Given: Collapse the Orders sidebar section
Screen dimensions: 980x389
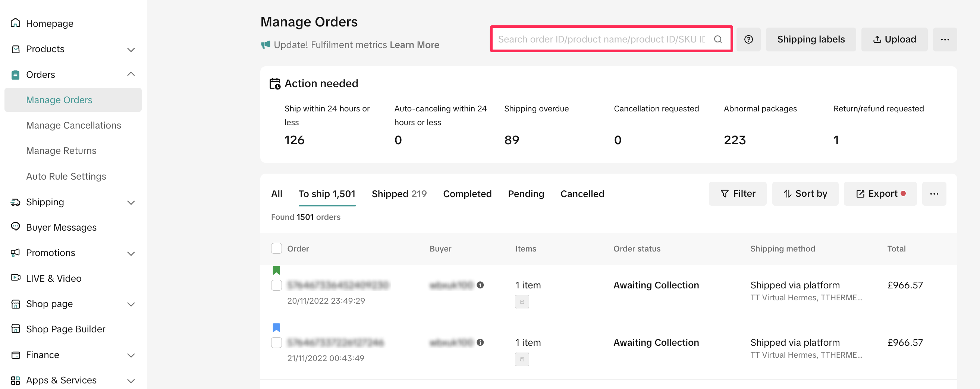Looking at the screenshot, I should [131, 75].
